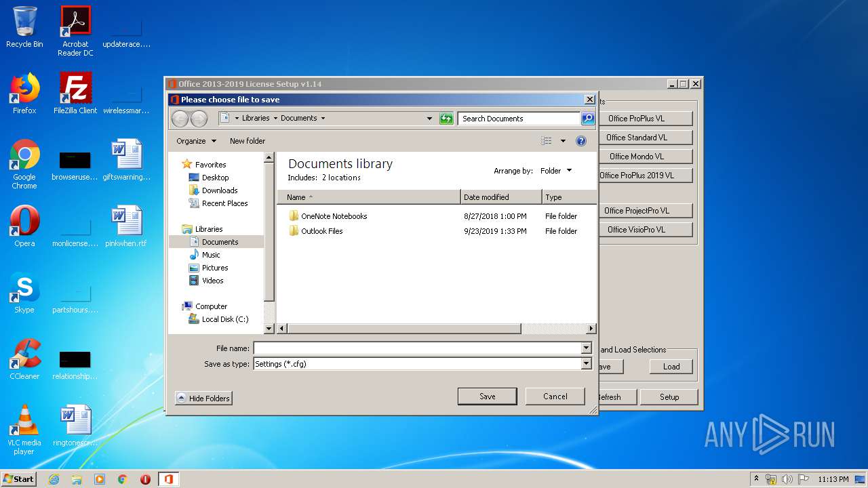Open media player taskbar icon
This screenshot has width=868, height=488.
click(100, 479)
